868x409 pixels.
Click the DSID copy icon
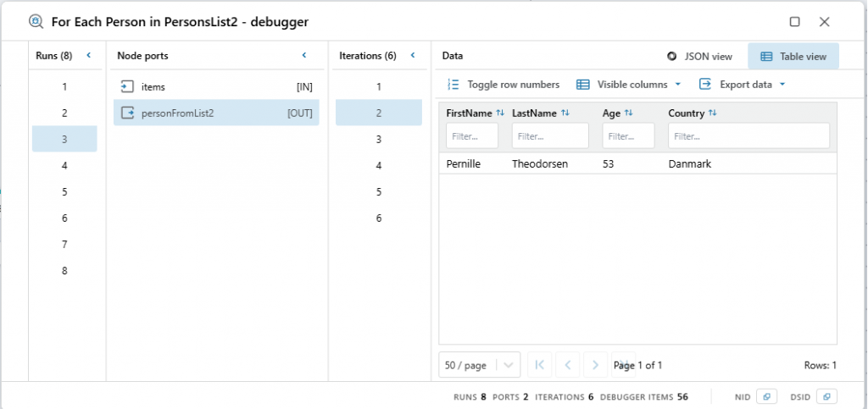coord(826,396)
